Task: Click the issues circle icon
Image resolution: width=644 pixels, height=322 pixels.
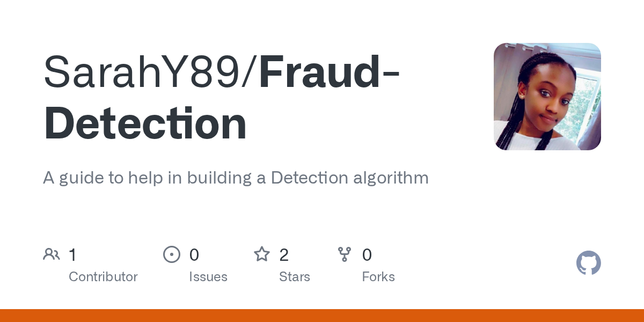Action: tap(171, 254)
